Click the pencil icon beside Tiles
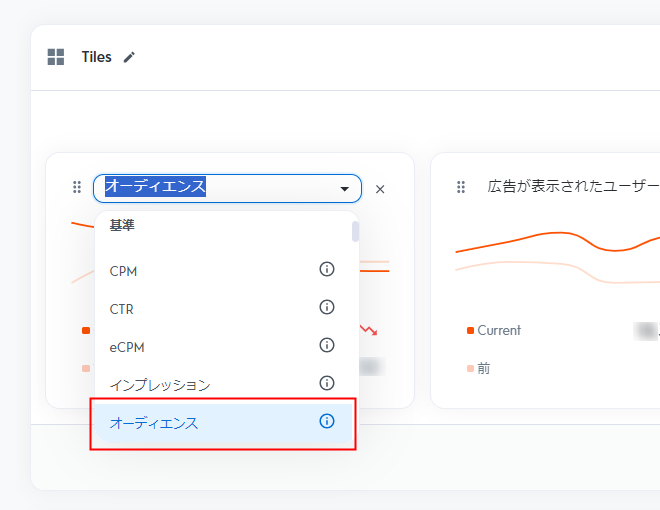Screen dimensions: 660x510 [128, 57]
